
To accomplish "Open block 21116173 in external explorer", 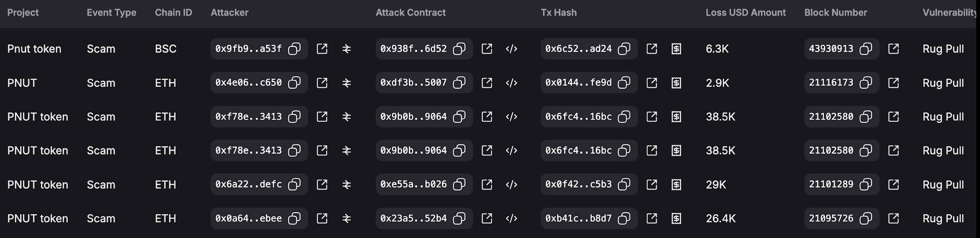I will click(x=893, y=83).
